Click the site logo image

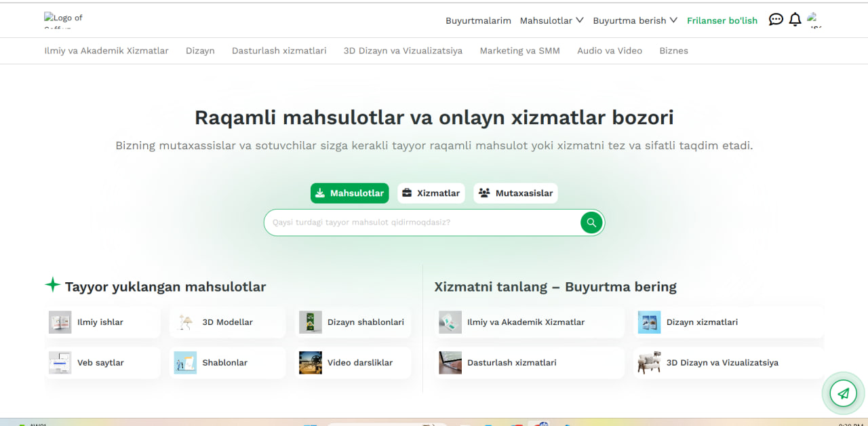(63, 20)
